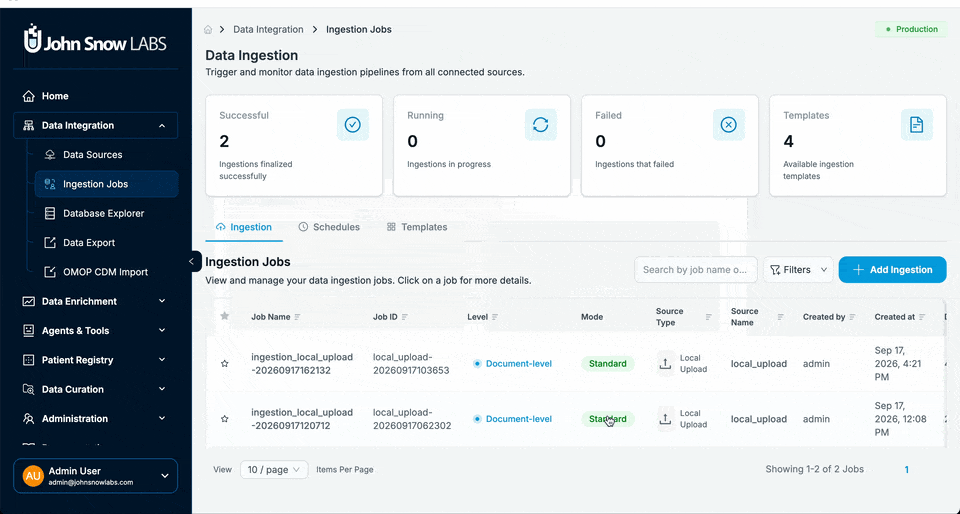The width and height of the screenshot is (960, 514).
Task: Click the Created at column filter icon
Action: click(x=922, y=317)
